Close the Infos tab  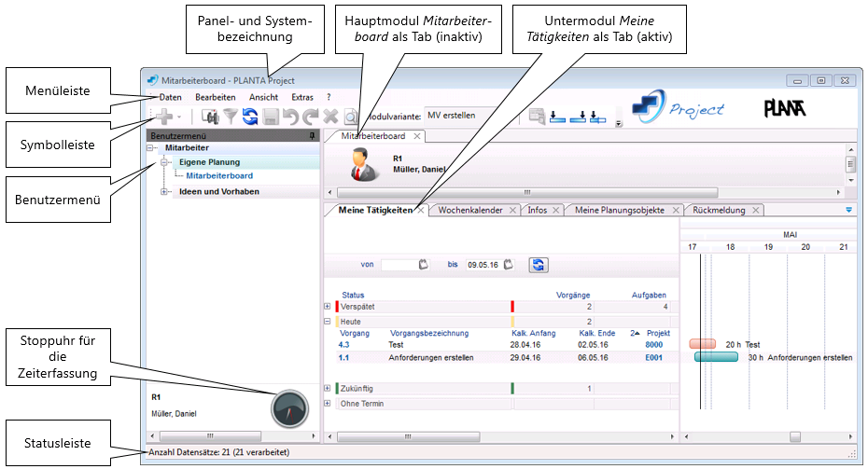click(x=555, y=210)
